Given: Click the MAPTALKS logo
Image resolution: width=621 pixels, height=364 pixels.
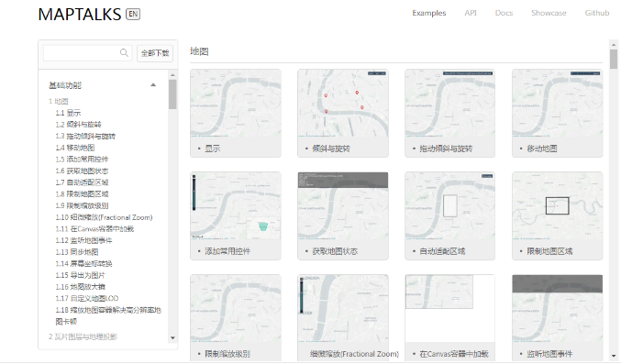Looking at the screenshot, I should pos(80,15).
